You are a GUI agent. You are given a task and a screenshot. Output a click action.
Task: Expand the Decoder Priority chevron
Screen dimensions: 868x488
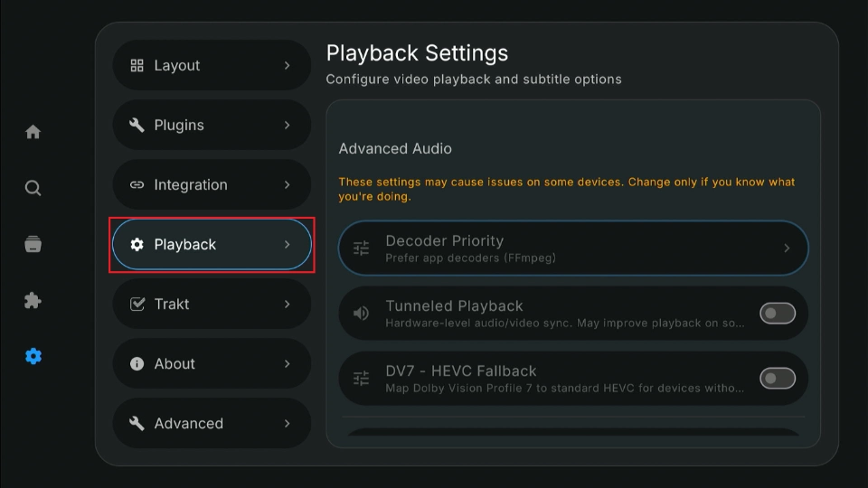pyautogui.click(x=786, y=249)
